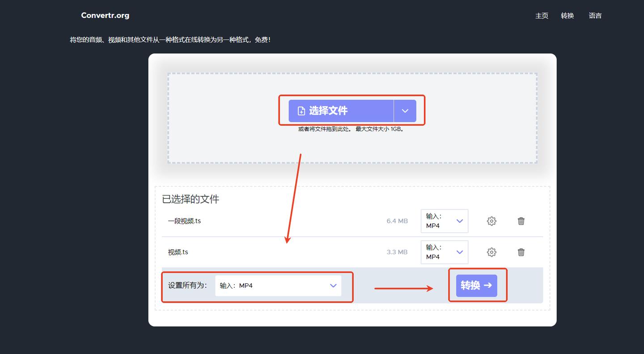Click the 选择文件 button
Image resolution: width=644 pixels, height=354 pixels.
[x=341, y=111]
